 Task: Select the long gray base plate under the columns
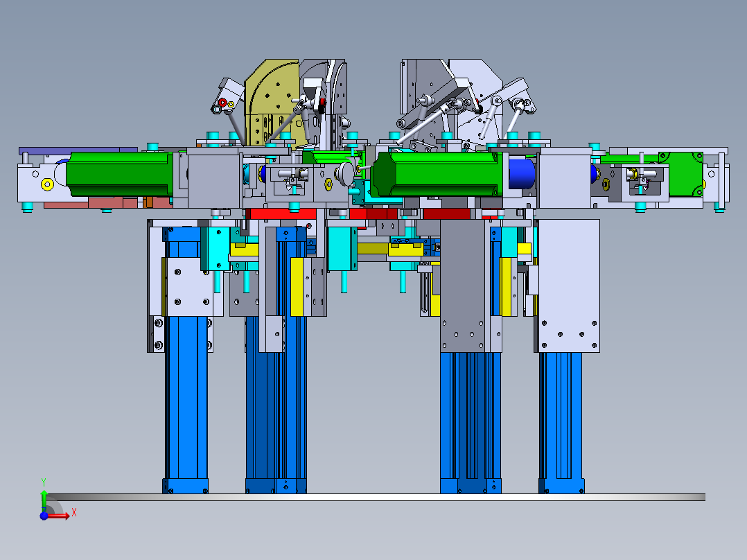(376, 497)
